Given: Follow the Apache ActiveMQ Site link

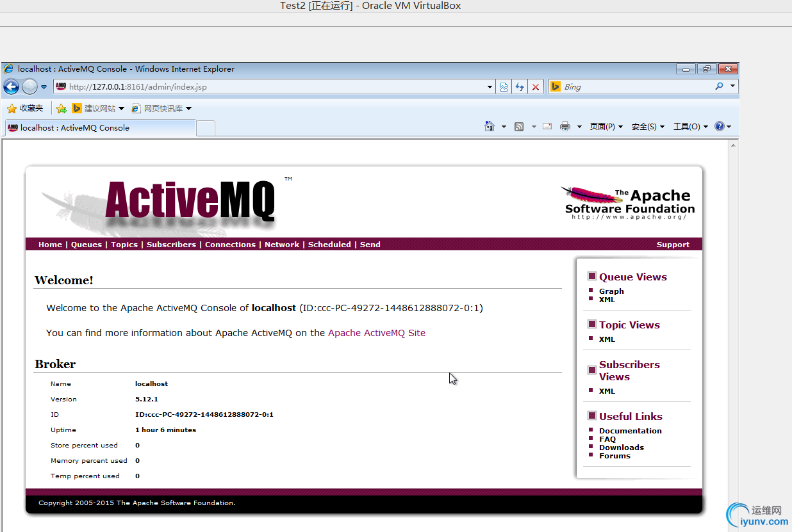Looking at the screenshot, I should [377, 333].
